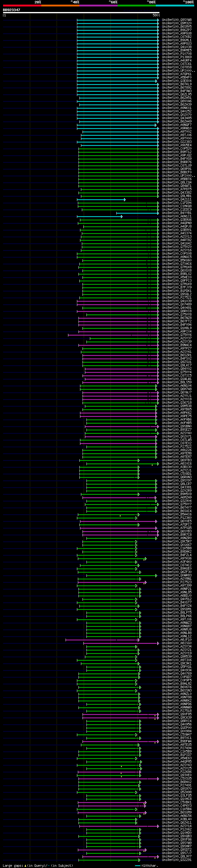197x868 pixels.
Task: Select the label UniRef100_P27522
Action: click(177, 447)
